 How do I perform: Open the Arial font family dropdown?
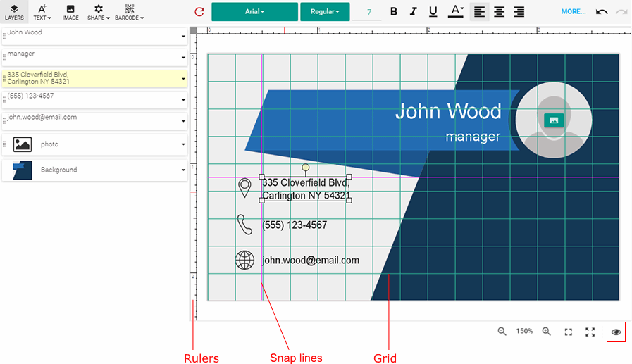255,12
